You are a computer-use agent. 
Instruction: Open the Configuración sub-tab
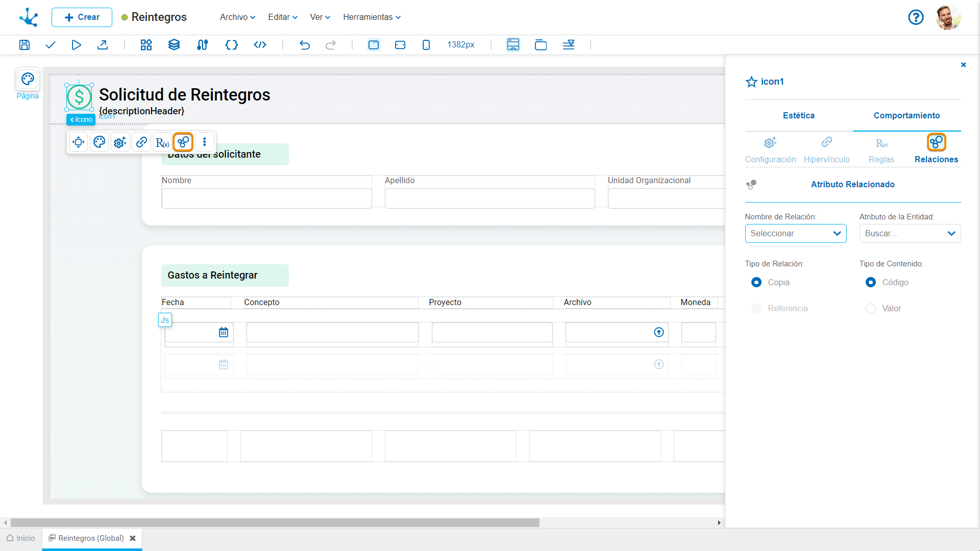pyautogui.click(x=770, y=149)
